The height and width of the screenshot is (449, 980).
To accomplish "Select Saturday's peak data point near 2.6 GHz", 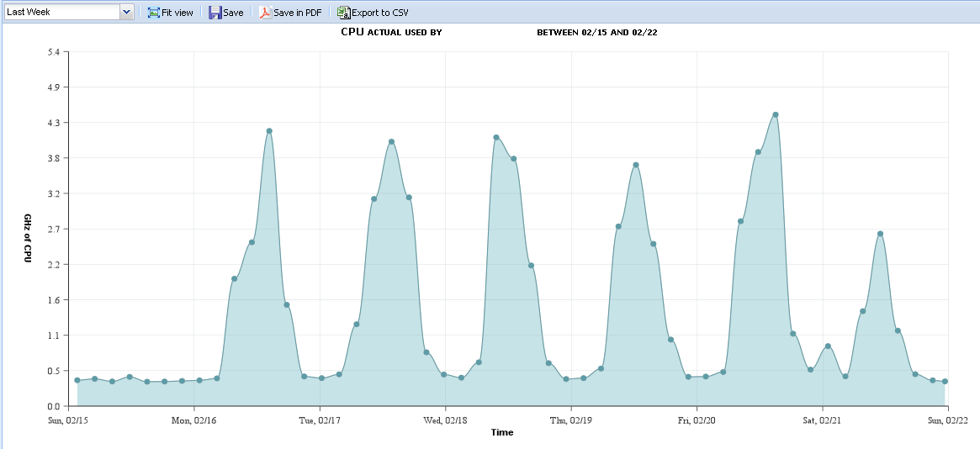I will [880, 234].
